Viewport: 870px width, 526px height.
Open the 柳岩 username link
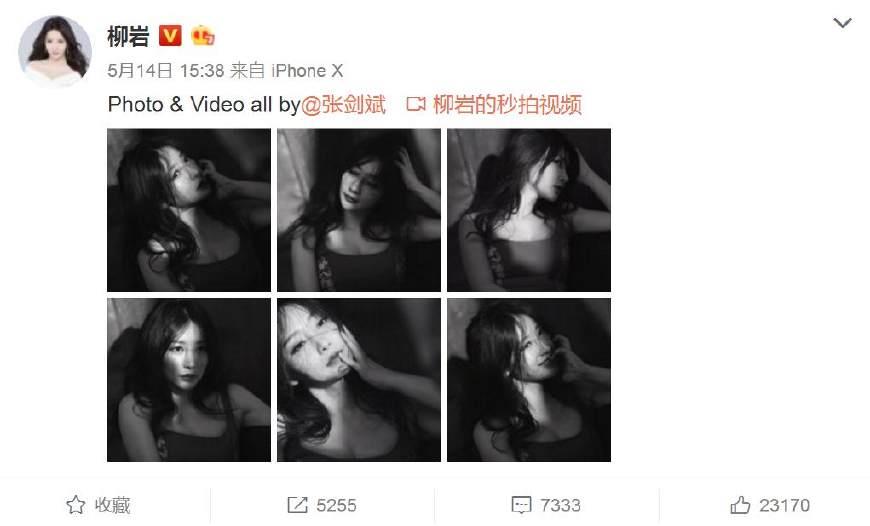tap(128, 36)
